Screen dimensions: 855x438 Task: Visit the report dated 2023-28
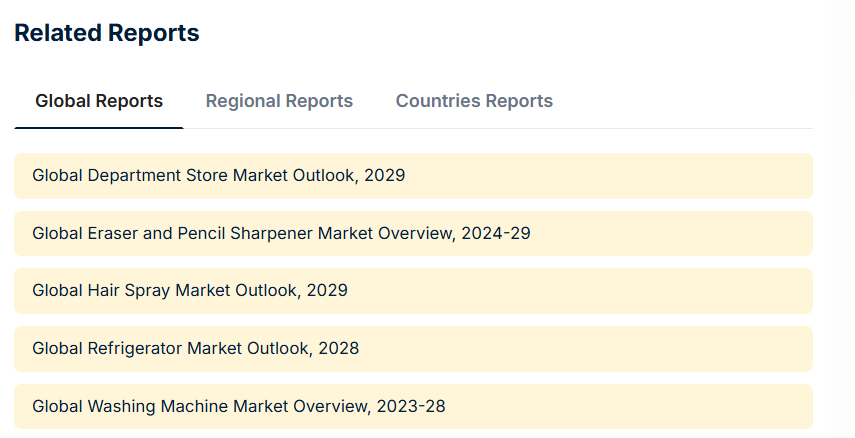(x=413, y=406)
